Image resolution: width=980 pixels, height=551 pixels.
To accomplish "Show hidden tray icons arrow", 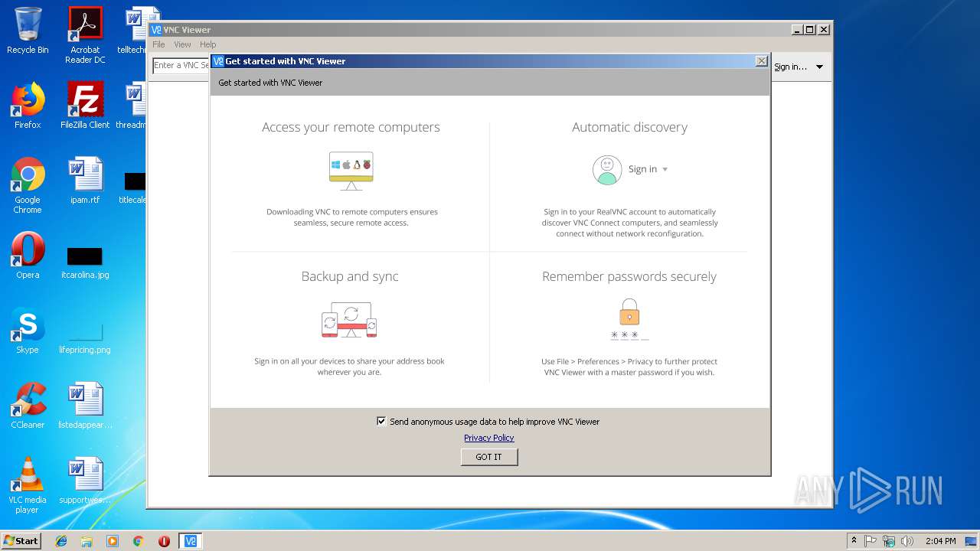I will 854,541.
